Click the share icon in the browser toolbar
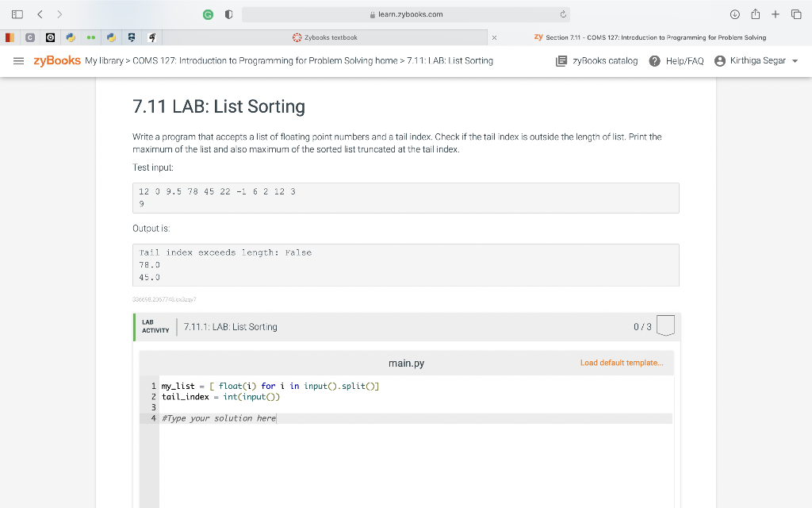Screen dimensions: 812x508 (x=755, y=13)
